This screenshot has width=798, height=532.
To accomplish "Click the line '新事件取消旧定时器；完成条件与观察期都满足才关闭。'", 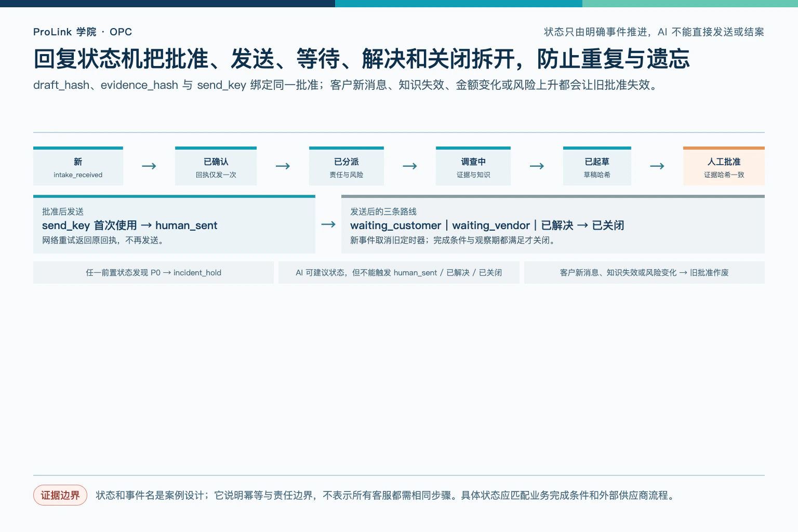I will point(454,240).
